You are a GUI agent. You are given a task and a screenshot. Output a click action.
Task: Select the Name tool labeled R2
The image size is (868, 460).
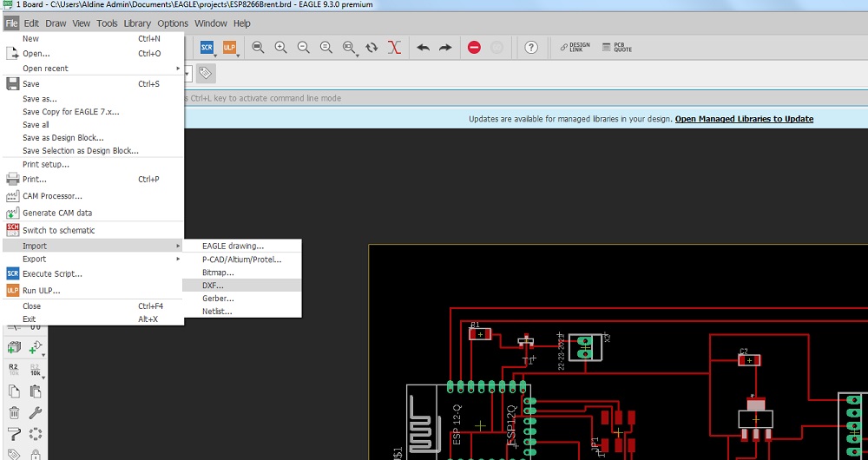pyautogui.click(x=13, y=369)
